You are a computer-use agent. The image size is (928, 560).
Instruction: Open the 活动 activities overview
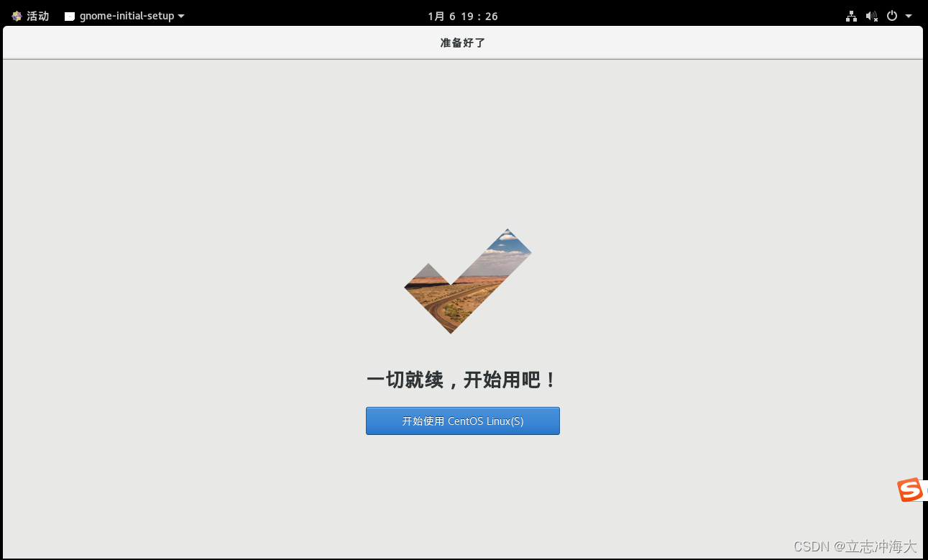pos(30,16)
